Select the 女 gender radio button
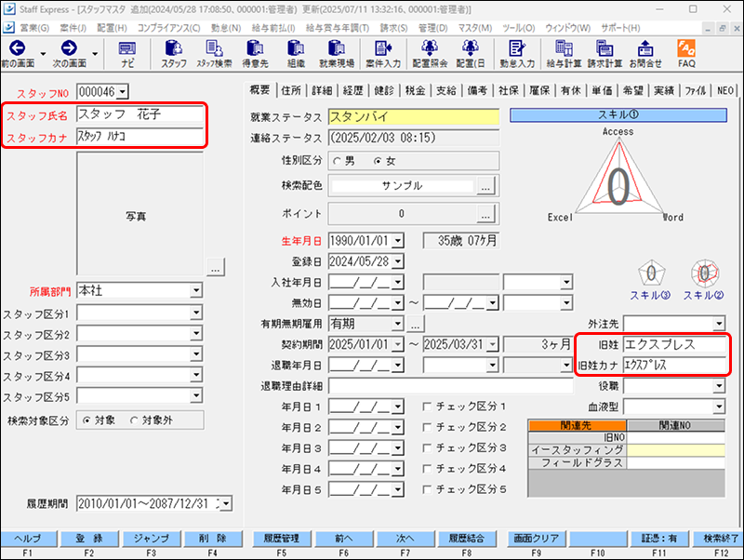The image size is (744, 560). (x=378, y=161)
